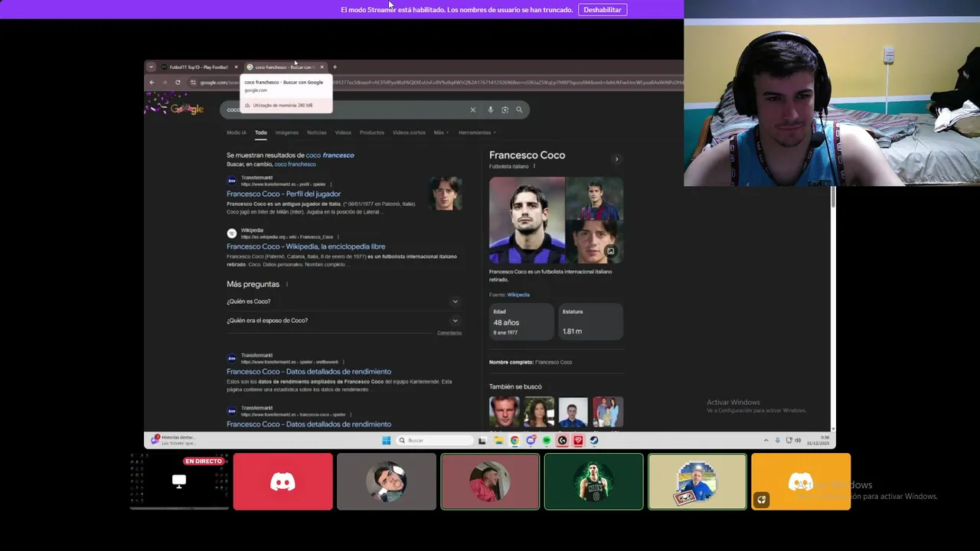The width and height of the screenshot is (980, 551).
Task: Reload the page with refresh icon
Action: tap(178, 82)
